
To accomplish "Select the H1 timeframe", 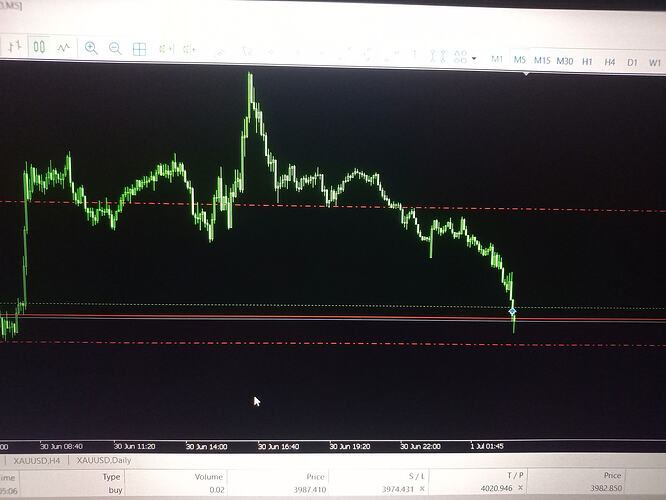I will (587, 62).
